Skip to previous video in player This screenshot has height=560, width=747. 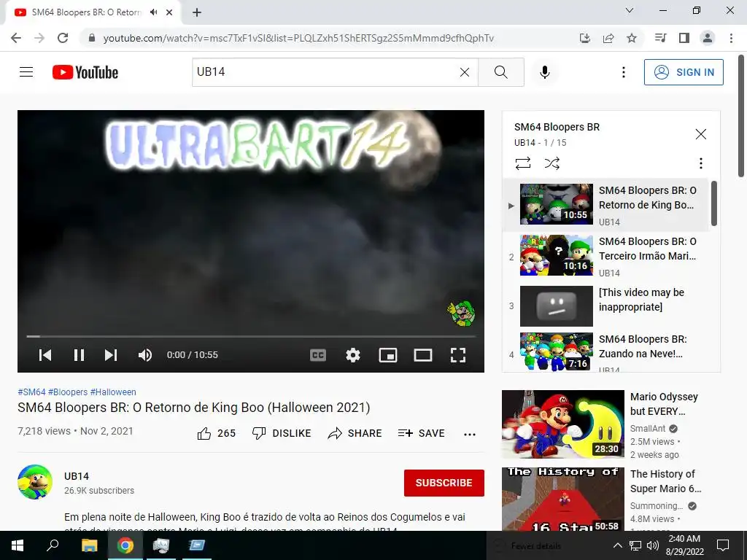click(x=45, y=355)
